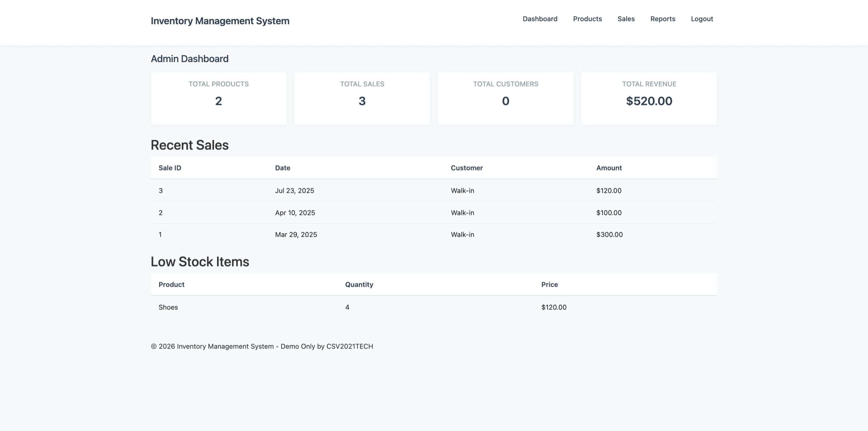Click the Inventory Management System title
The image size is (868, 431).
click(x=220, y=21)
